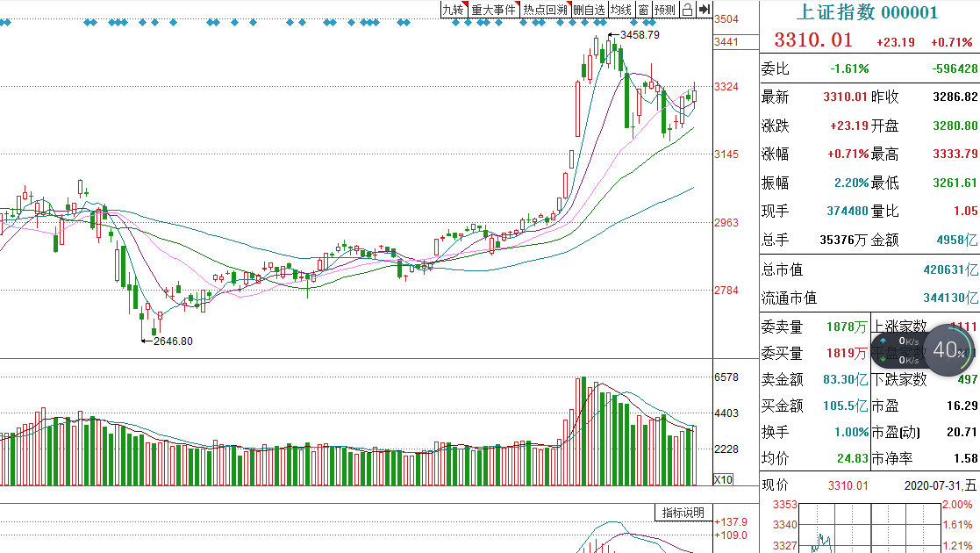This screenshot has width=980, height=553.
Task: Click the 2784 price axis label
Action: tap(726, 290)
